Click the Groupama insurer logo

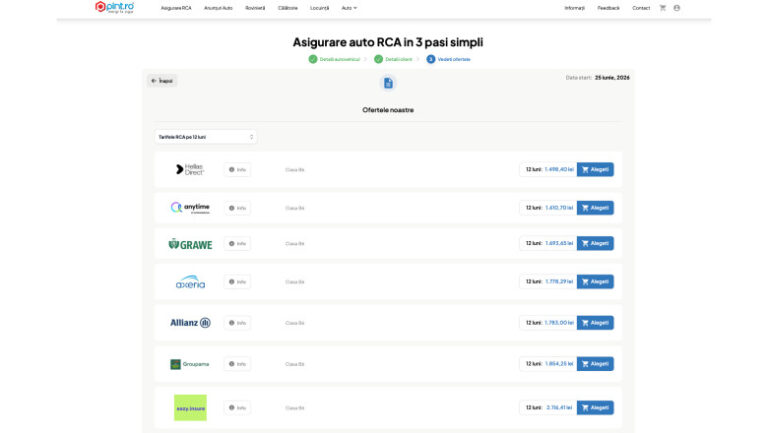(190, 364)
